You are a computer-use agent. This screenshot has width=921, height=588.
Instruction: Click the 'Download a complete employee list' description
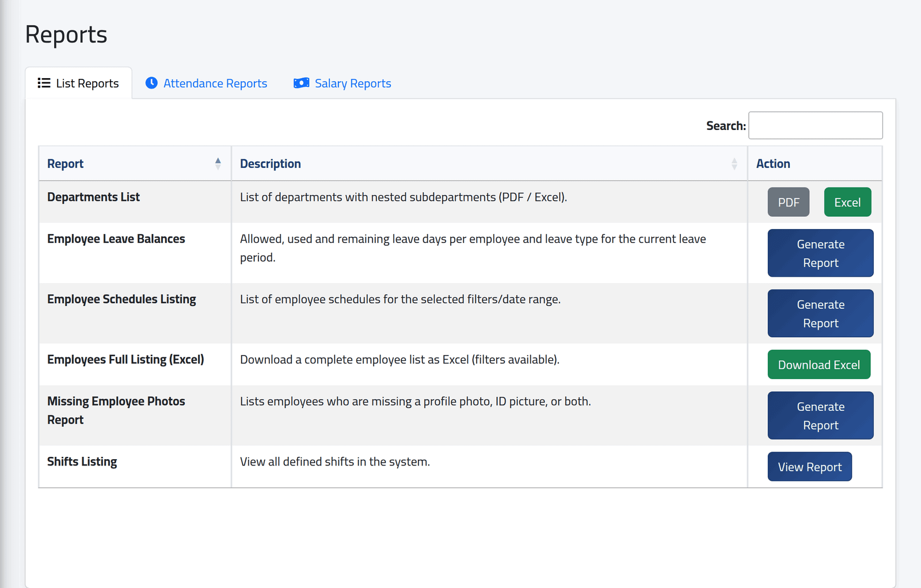tap(399, 360)
